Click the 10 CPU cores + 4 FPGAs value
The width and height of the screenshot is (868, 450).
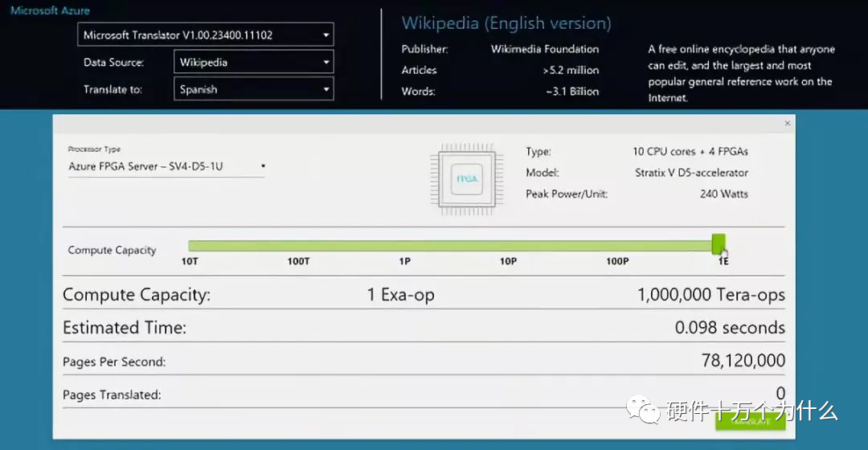(690, 152)
